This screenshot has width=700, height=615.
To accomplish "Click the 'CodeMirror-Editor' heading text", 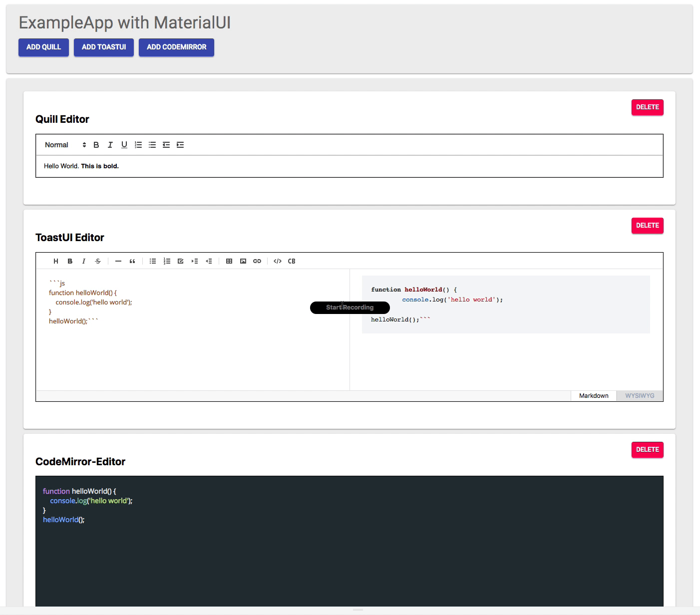I will [x=80, y=462].
